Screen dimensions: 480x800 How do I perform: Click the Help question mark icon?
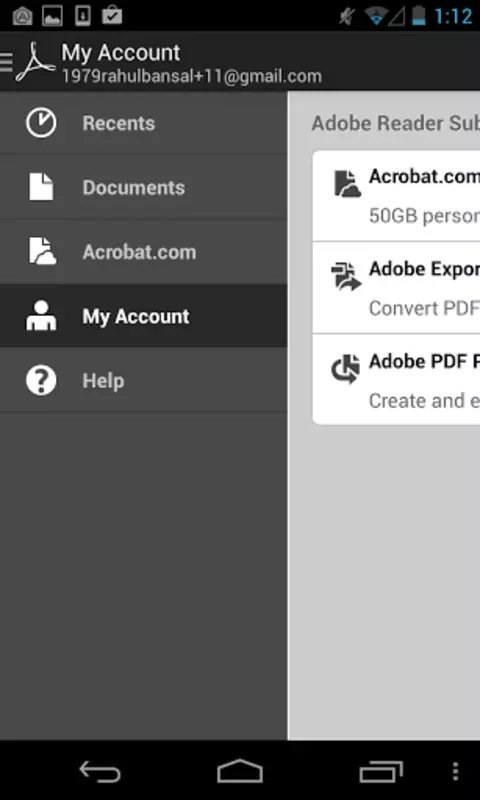coord(41,380)
